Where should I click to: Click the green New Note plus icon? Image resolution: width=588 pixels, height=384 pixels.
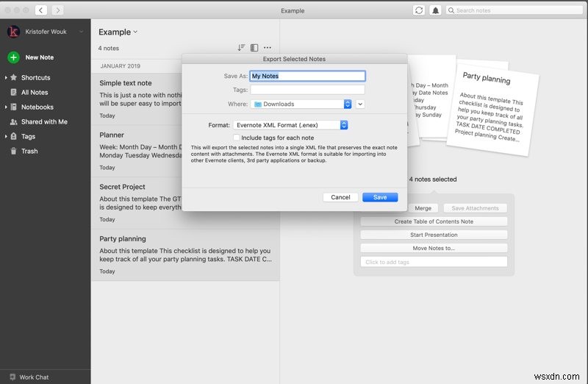(x=13, y=57)
